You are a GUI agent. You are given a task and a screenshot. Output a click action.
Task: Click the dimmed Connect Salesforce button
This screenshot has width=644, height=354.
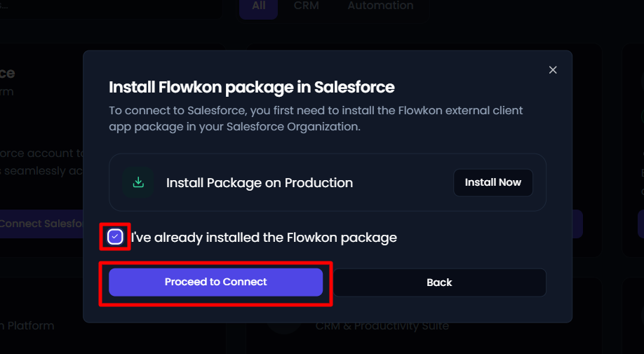coord(41,224)
